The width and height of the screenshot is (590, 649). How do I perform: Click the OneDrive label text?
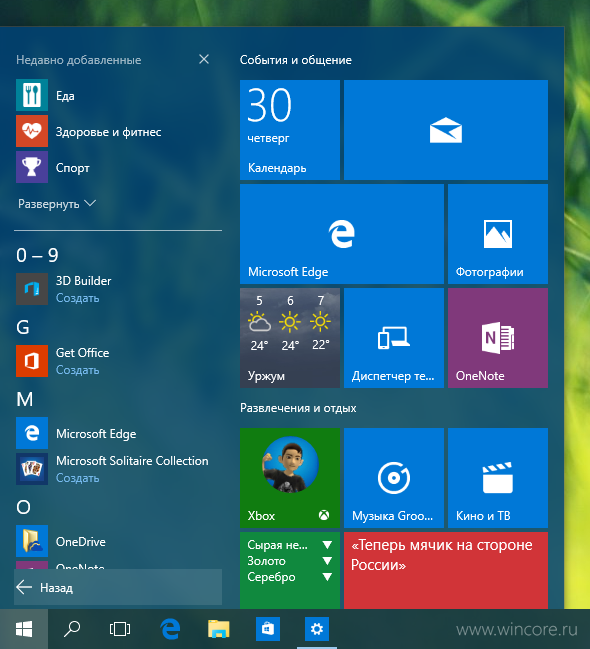(81, 541)
